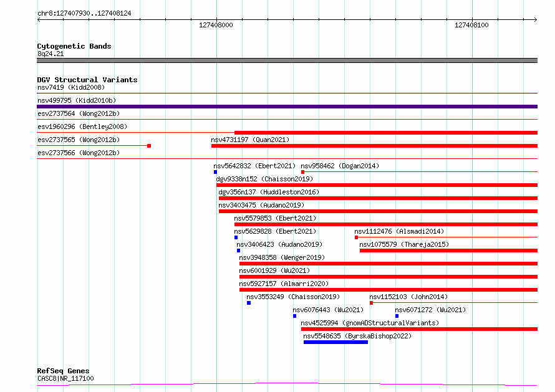Click the gray 8q24.21 cytogenetic band bar
The height and width of the screenshot is (392, 555).
point(287,60)
